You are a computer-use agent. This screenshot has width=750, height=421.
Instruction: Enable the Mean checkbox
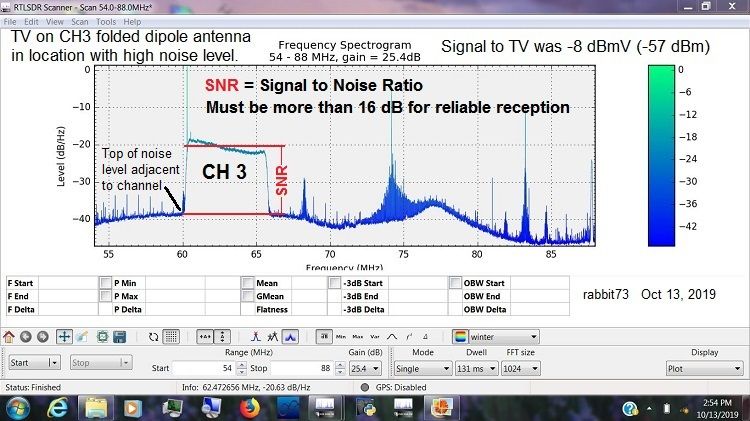[247, 284]
